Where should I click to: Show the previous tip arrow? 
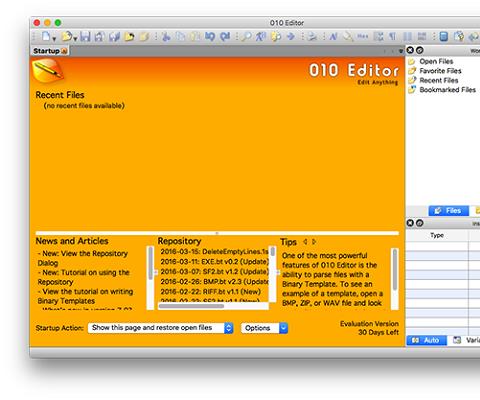coord(305,242)
